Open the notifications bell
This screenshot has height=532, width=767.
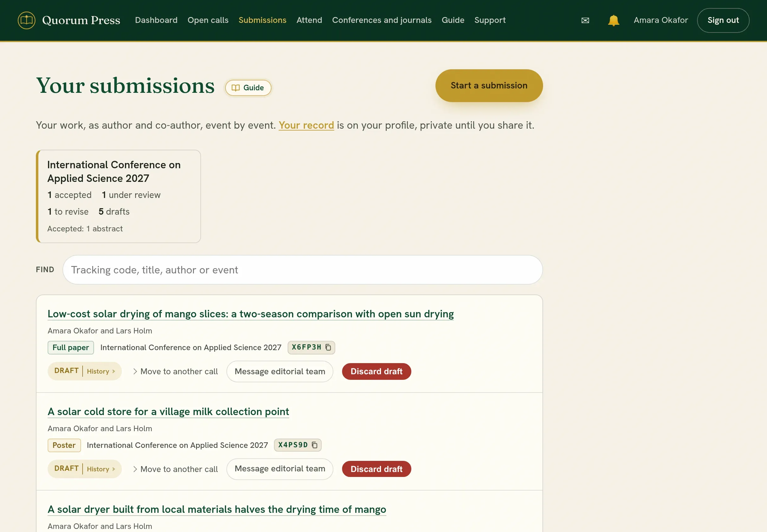click(x=613, y=20)
